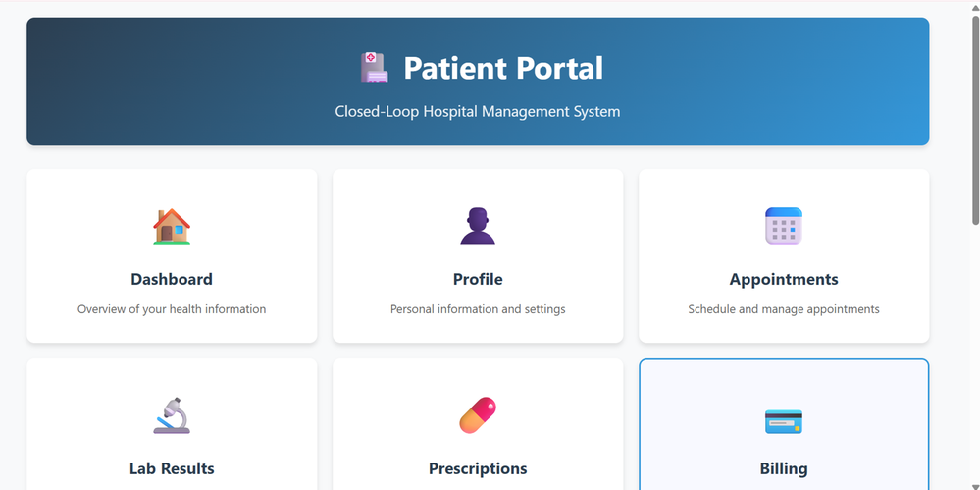
Task: Click the vertical scrollbar thumb
Action: click(x=975, y=119)
